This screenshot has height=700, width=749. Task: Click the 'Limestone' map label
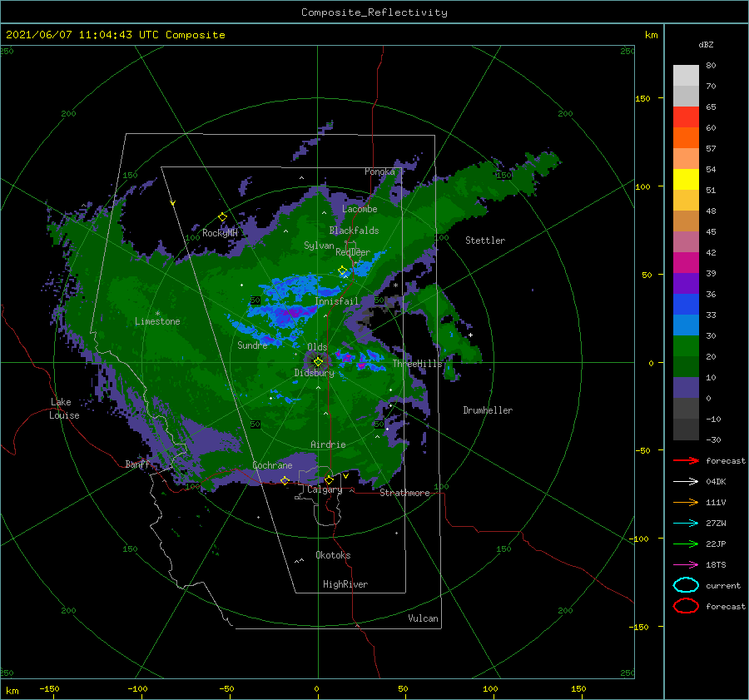(157, 321)
